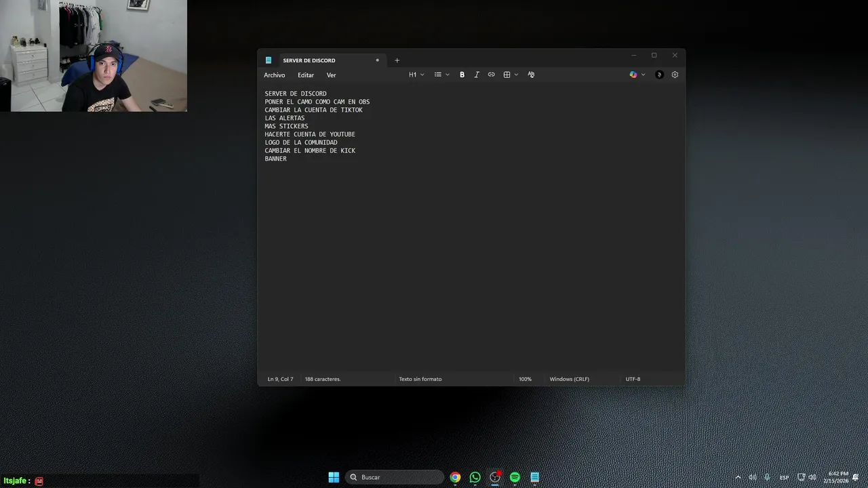Click line HACERTE CUENTA DE YOUTUBE

(x=310, y=134)
